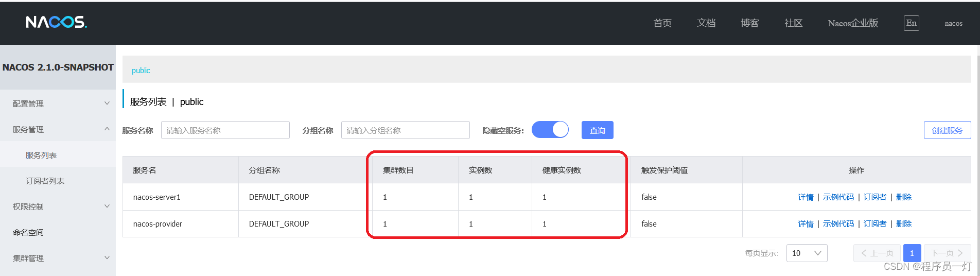Select the public namespace tab
This screenshot has height=276, width=980.
141,71
